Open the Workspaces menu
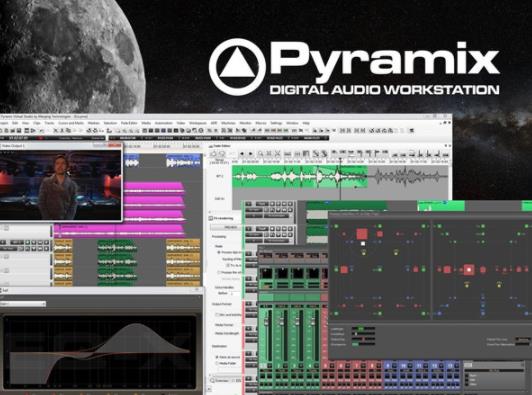Viewport: 532px width, 395px height. [x=198, y=123]
